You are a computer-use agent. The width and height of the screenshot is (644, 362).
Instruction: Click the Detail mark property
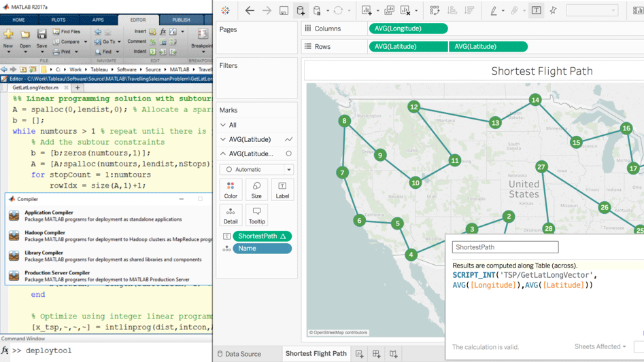231,215
